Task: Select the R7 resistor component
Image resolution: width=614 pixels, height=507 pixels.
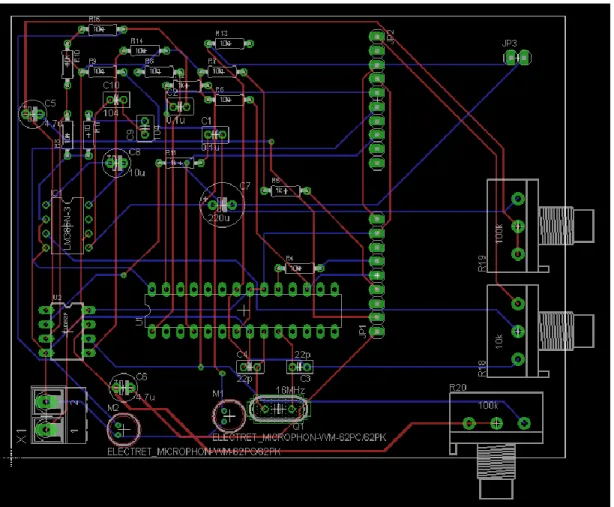Action: point(222,72)
